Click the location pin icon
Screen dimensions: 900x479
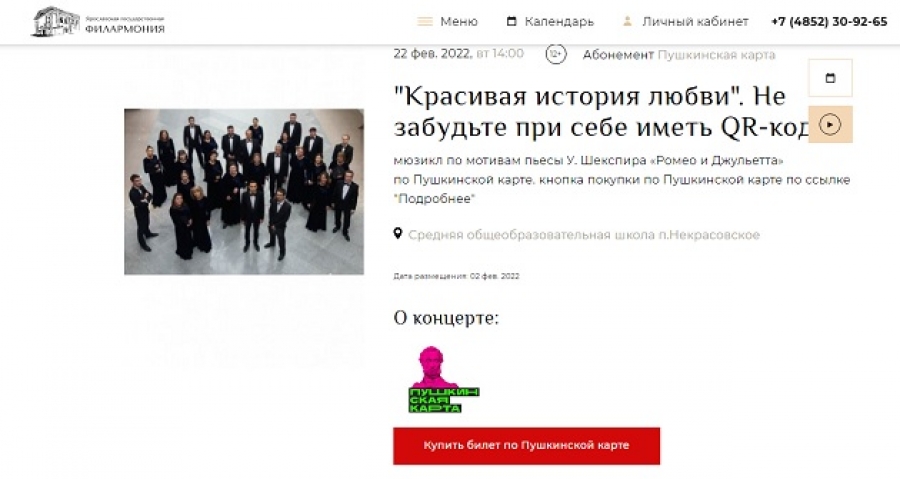coord(398,233)
